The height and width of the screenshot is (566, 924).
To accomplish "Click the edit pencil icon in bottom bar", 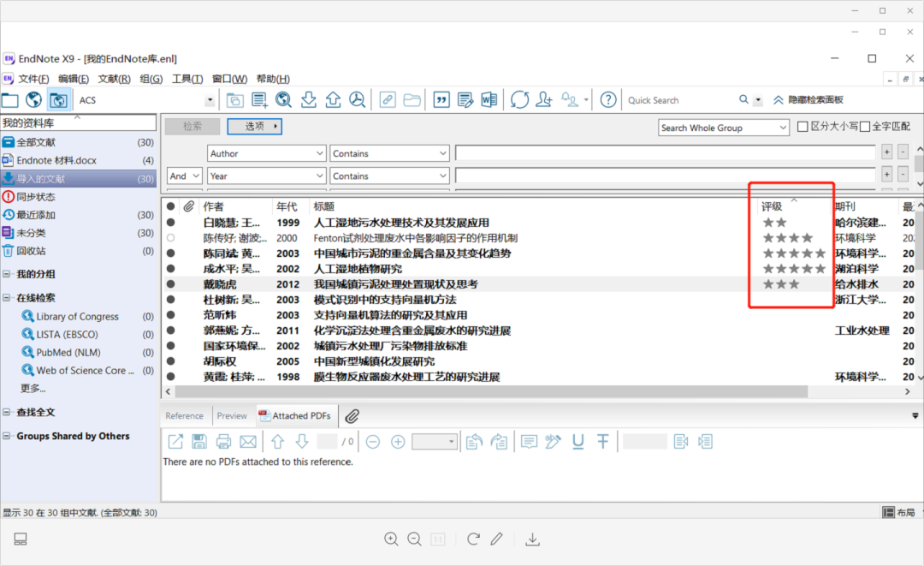I will click(497, 539).
